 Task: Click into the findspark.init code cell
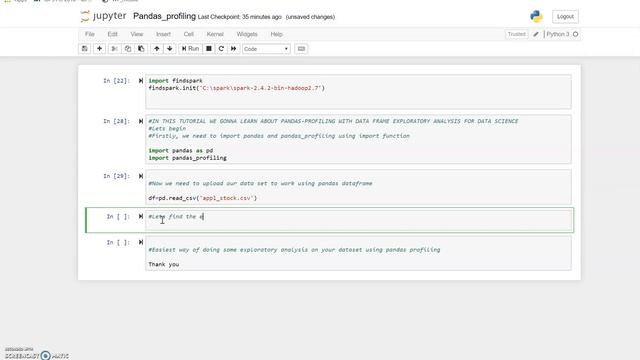point(358,92)
